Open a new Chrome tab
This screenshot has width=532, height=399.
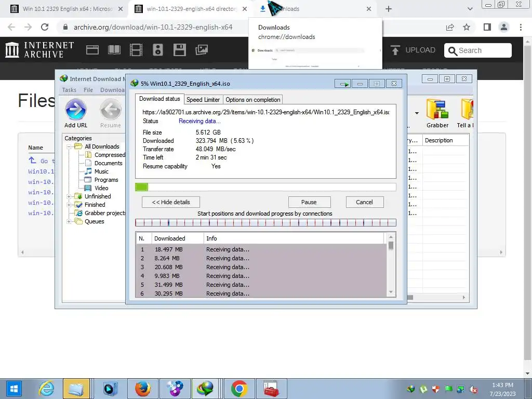389,9
